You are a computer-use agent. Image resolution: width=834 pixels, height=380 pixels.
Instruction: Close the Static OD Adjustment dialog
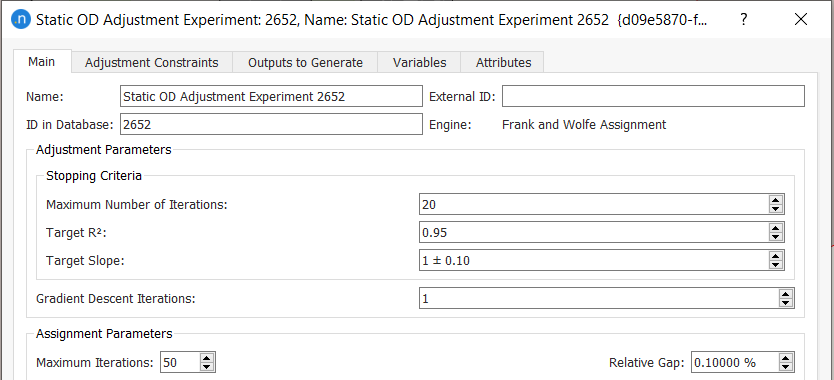(x=801, y=20)
